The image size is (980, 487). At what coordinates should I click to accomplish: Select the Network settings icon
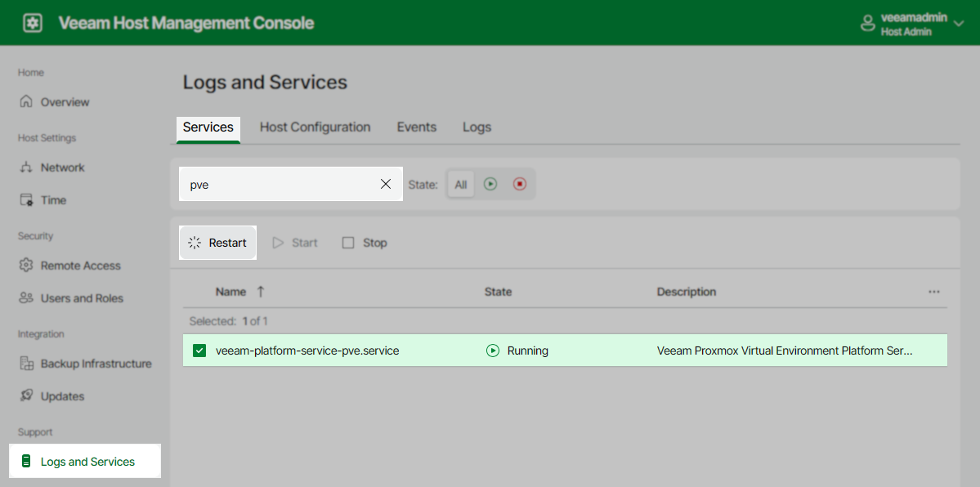click(x=25, y=167)
